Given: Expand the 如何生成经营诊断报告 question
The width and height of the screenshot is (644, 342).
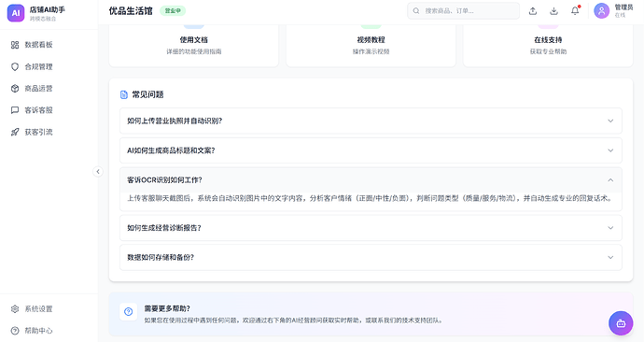Looking at the screenshot, I should coord(371,228).
